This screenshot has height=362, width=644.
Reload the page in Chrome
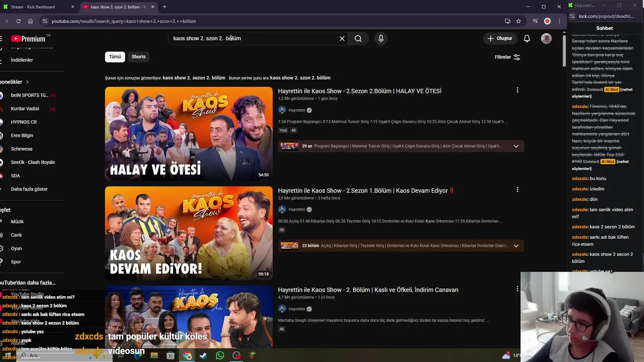18,21
